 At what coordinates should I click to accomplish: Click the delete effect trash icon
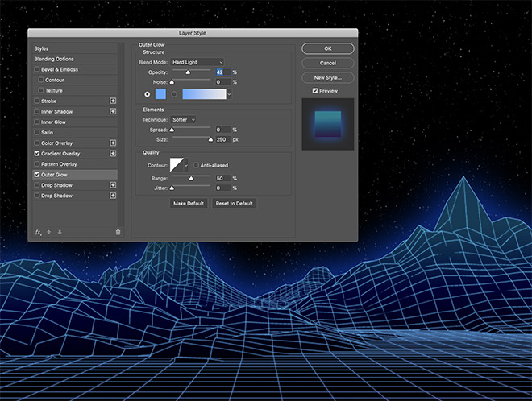[118, 232]
